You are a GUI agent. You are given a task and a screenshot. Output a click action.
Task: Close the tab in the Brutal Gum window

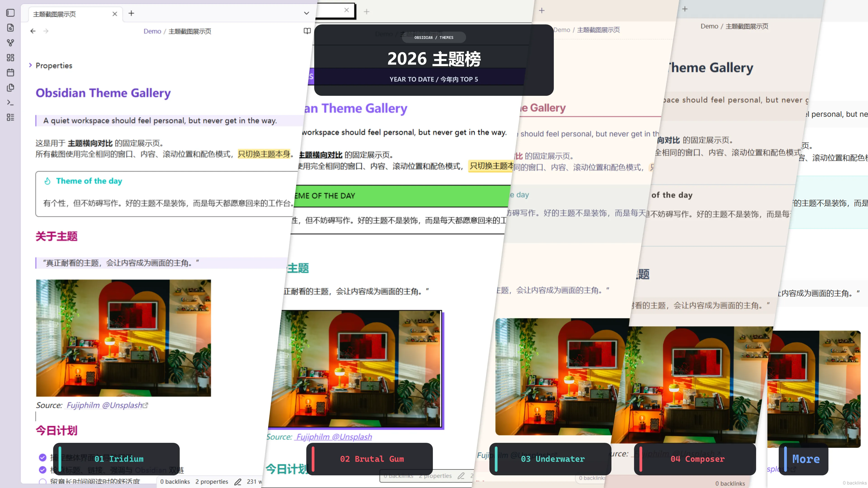[346, 10]
